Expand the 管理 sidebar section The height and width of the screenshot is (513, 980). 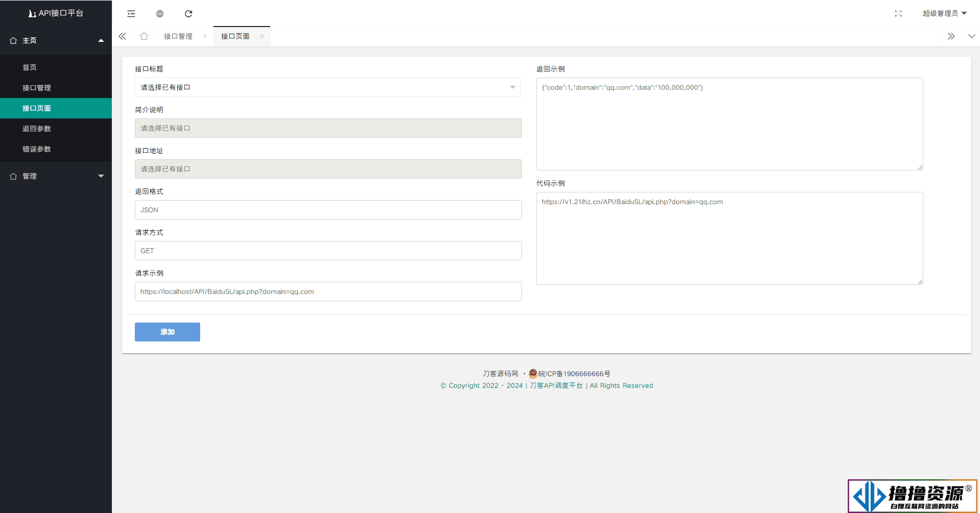click(x=56, y=176)
